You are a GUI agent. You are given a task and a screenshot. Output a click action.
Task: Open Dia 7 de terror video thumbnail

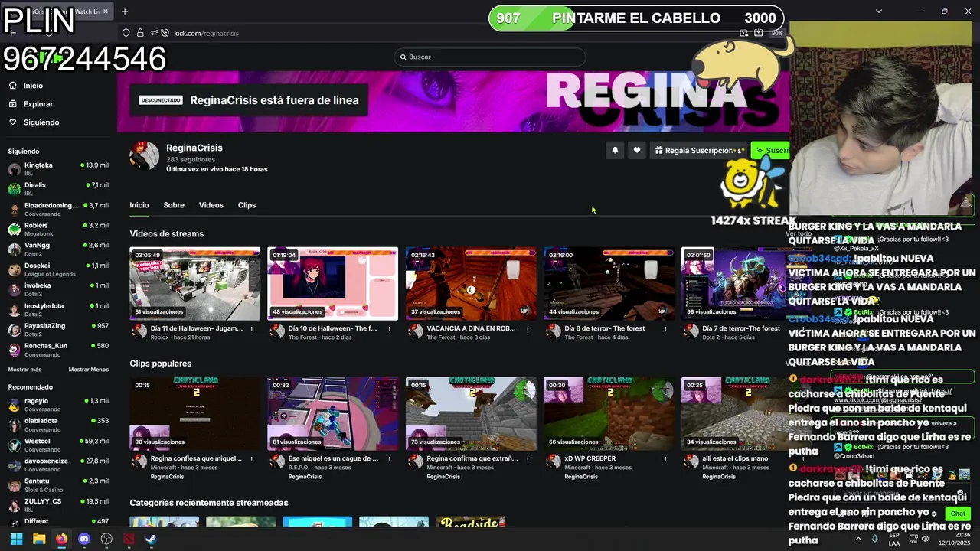click(735, 283)
